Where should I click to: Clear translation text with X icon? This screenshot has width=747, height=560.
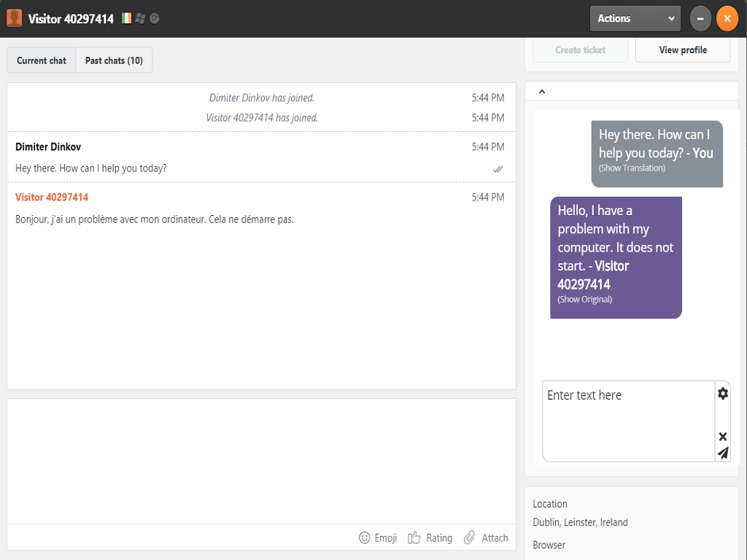point(722,437)
